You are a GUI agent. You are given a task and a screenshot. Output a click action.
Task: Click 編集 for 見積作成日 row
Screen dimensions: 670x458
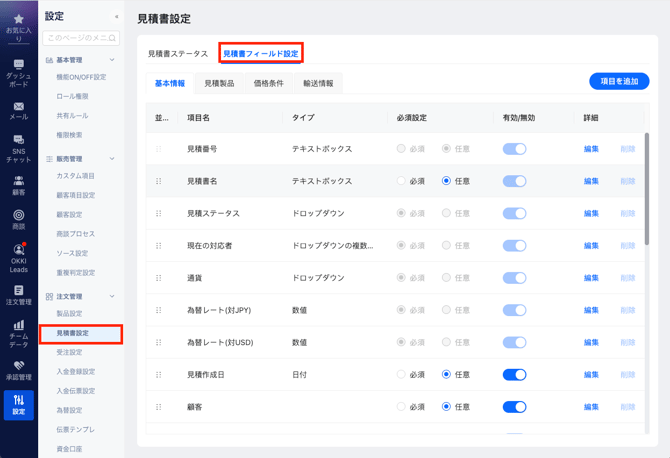pyautogui.click(x=591, y=375)
